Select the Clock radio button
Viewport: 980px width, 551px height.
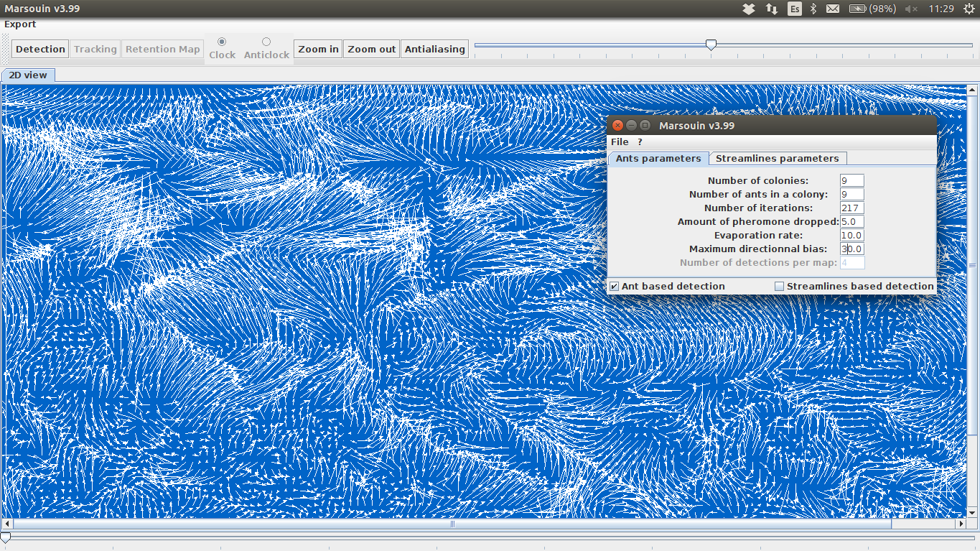click(222, 42)
